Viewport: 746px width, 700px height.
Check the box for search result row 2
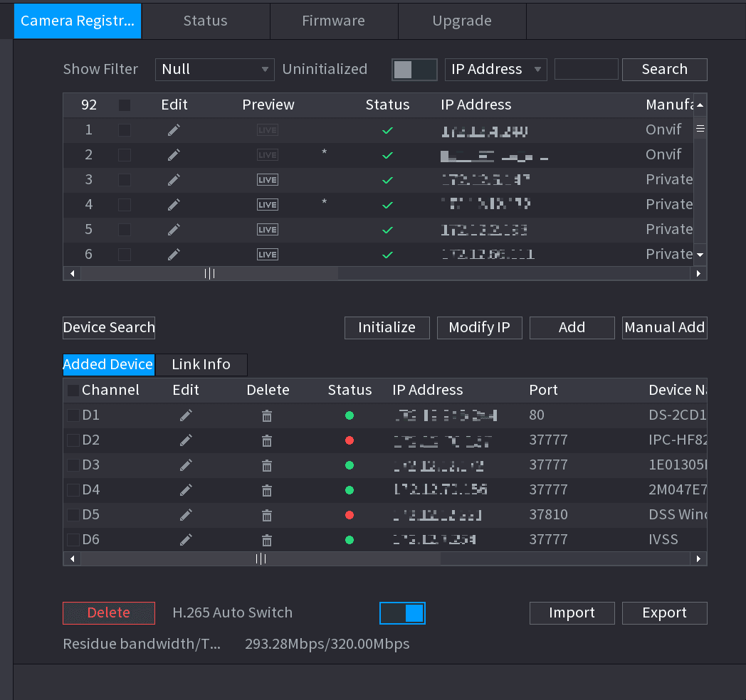[125, 155]
